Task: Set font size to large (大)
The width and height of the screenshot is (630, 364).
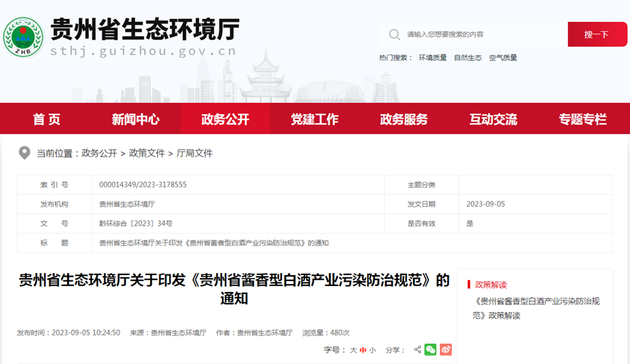Action: tap(353, 350)
